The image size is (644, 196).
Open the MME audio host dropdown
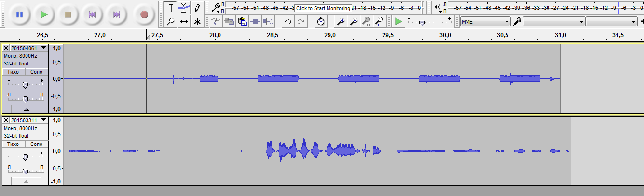click(485, 22)
